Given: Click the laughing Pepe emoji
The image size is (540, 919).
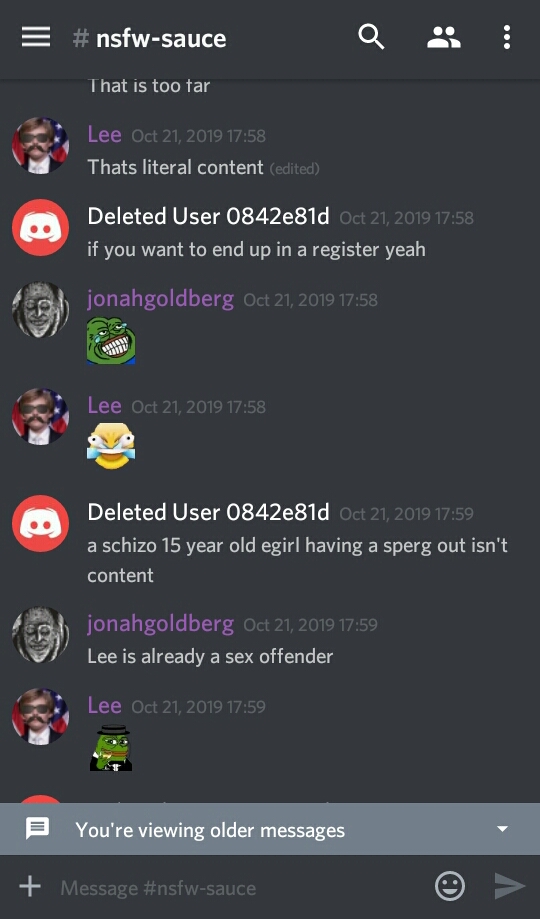Looking at the screenshot, I should [x=111, y=341].
